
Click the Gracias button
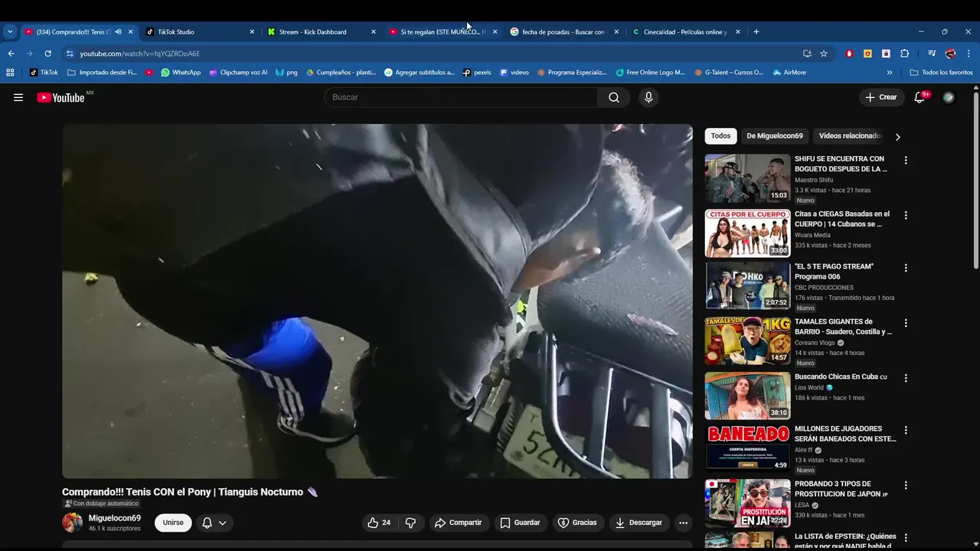pyautogui.click(x=577, y=523)
